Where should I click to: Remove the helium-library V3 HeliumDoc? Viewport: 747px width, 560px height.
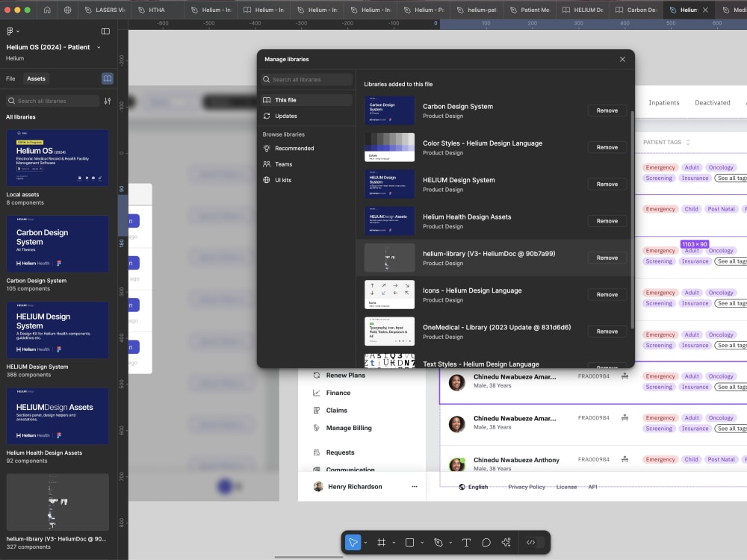point(607,258)
